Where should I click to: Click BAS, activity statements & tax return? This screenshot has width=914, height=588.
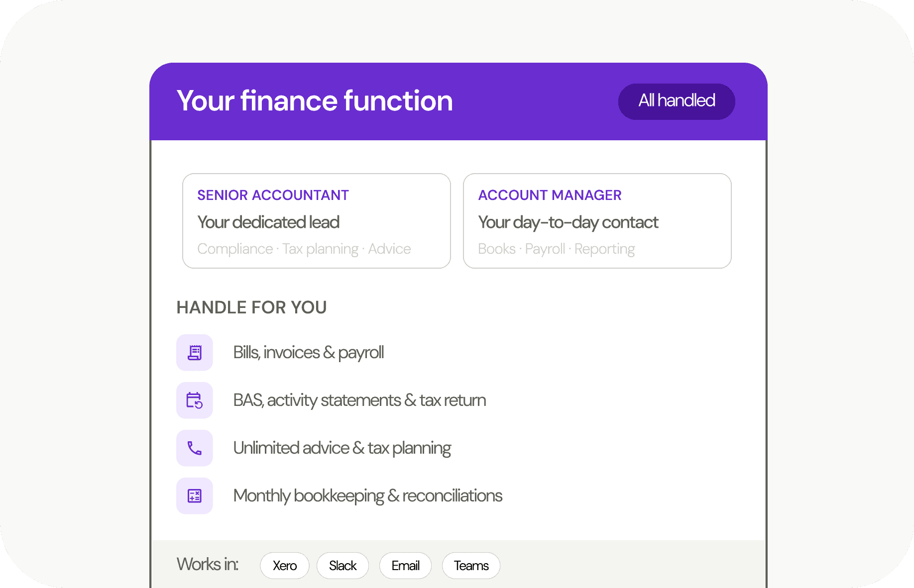[359, 400]
